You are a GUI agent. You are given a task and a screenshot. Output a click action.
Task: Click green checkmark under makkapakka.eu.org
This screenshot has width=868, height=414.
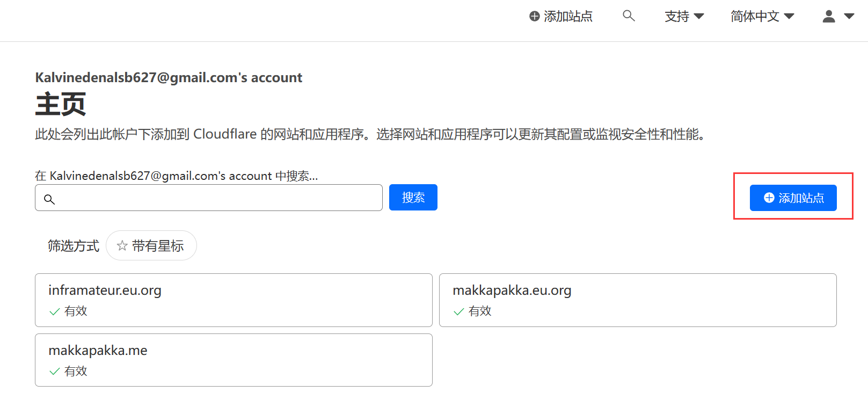[x=458, y=311]
